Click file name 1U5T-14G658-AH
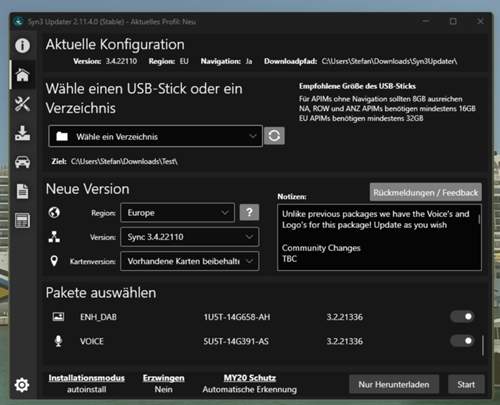Screen dimensions: 500x405 pyautogui.click(x=237, y=317)
